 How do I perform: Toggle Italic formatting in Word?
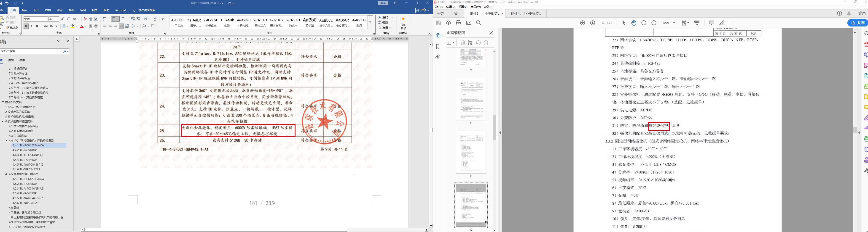31,26
